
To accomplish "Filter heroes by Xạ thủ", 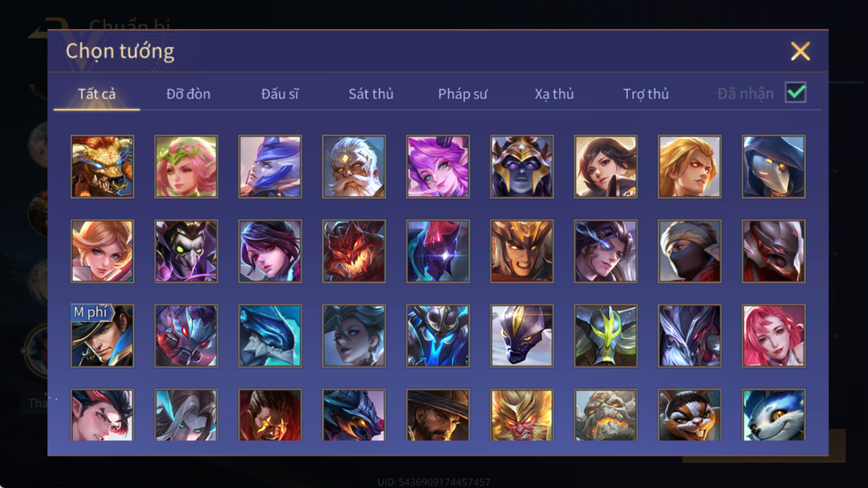I will [x=554, y=94].
